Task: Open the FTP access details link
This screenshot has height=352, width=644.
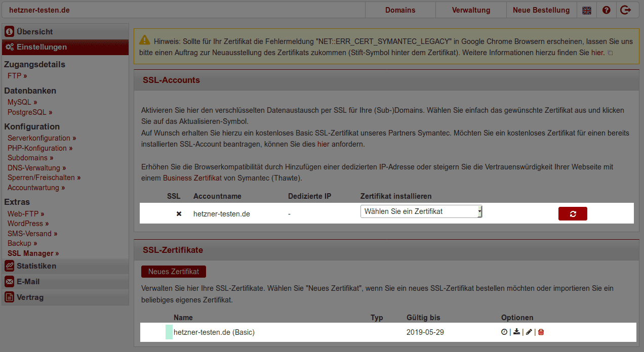Action: 17,76
